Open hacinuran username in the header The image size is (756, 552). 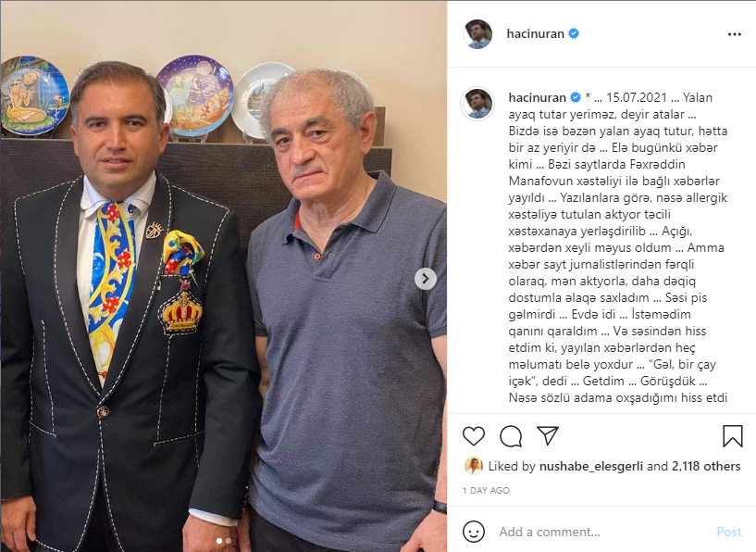(535, 33)
